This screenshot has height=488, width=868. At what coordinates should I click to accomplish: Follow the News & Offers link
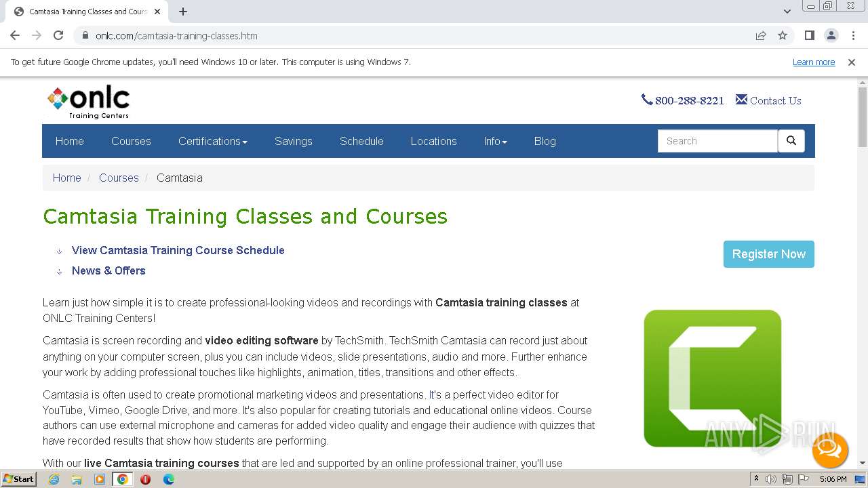tap(108, 270)
